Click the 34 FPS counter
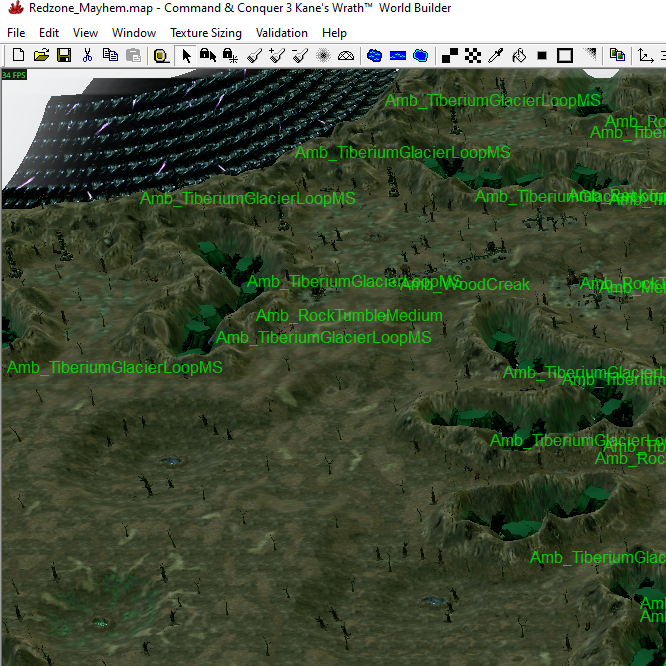The width and height of the screenshot is (666, 666). pos(14,75)
